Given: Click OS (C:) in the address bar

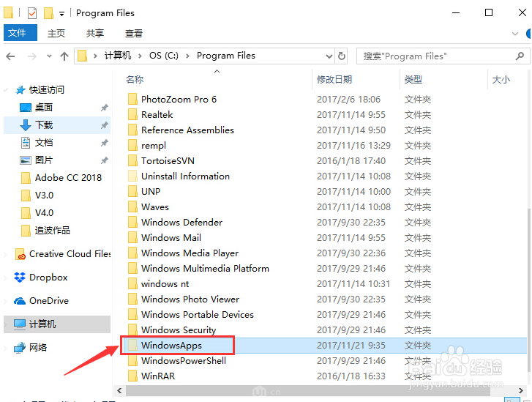Looking at the screenshot, I should click(163, 56).
